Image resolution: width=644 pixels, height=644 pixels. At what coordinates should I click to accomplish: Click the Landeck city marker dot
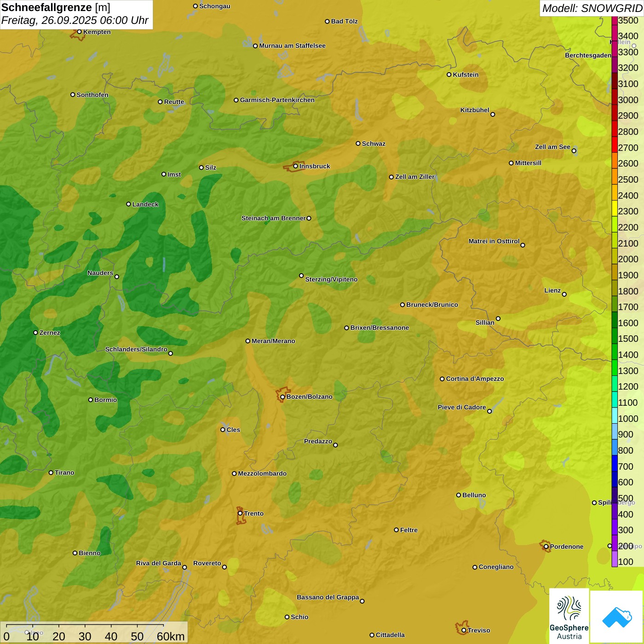click(128, 204)
